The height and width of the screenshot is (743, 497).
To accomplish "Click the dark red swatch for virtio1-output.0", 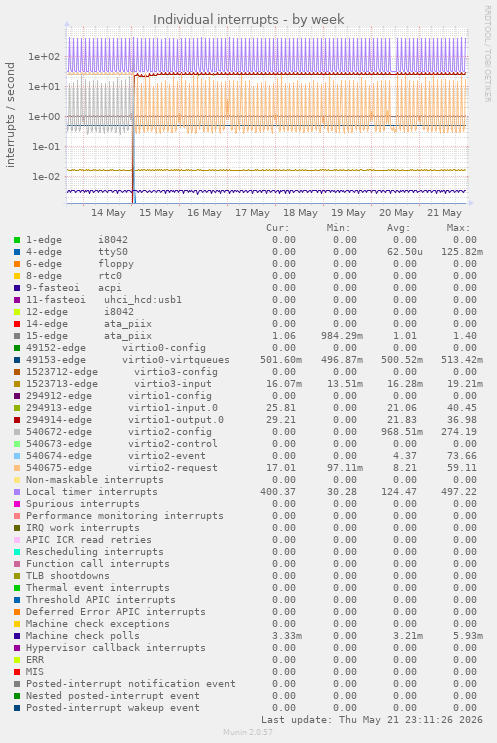I will pyautogui.click(x=17, y=420).
